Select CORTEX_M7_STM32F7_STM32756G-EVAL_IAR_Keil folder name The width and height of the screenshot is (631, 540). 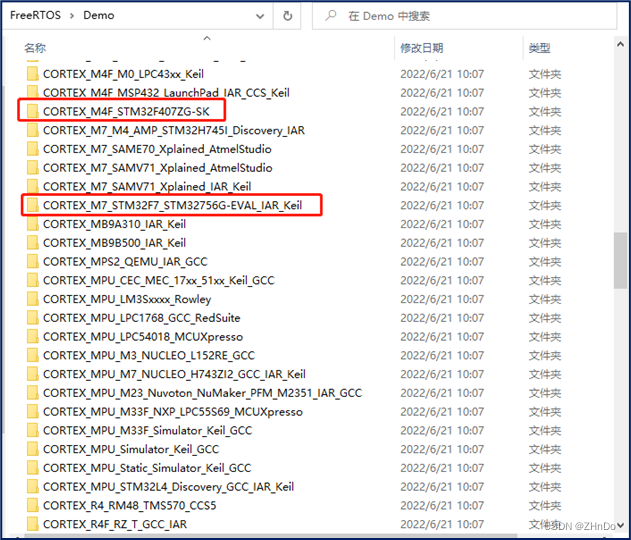(x=173, y=205)
